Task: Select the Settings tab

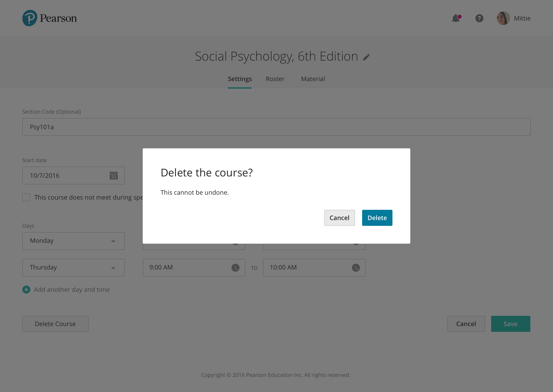Action: pos(240,79)
